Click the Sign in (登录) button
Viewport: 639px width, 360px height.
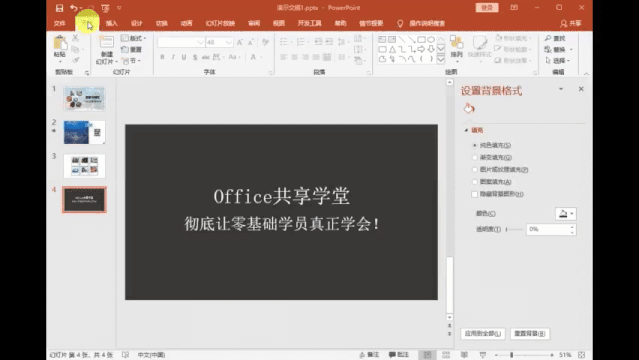click(x=487, y=8)
